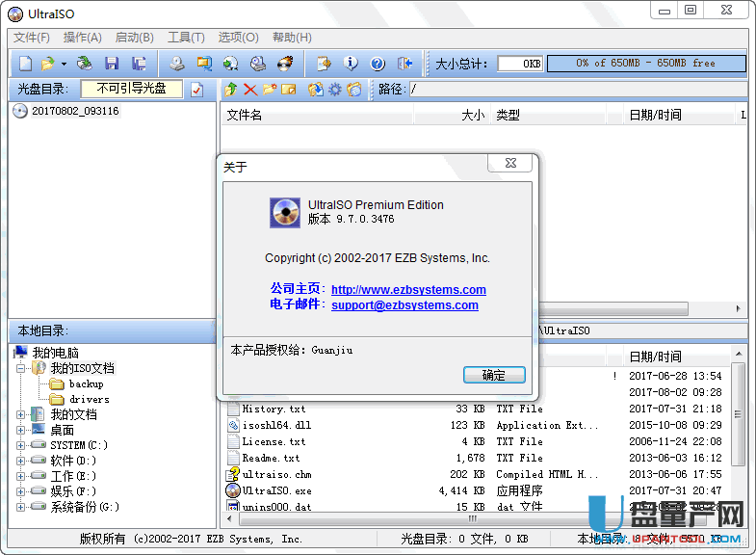Click the Save disk icon in toolbar
756x555 pixels.
coord(112,64)
